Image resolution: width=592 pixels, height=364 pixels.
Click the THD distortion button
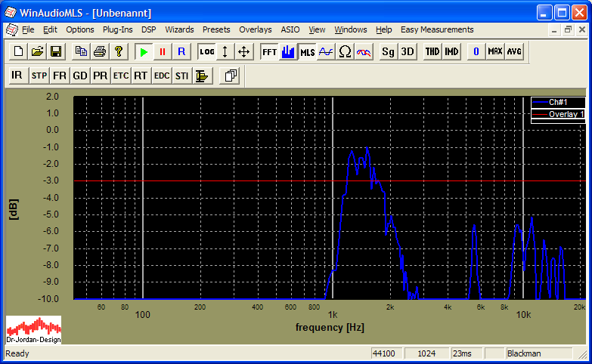432,51
